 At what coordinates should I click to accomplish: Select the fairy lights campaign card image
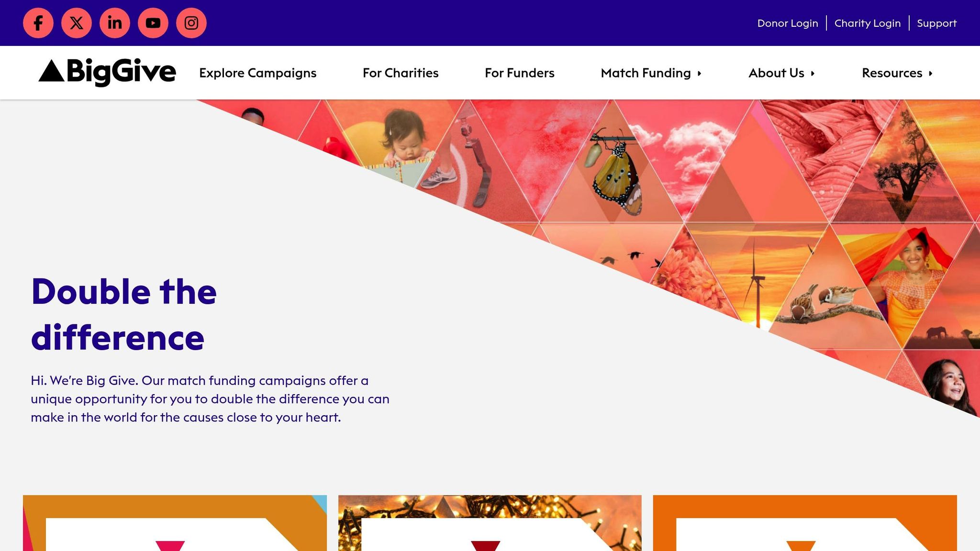[490, 523]
